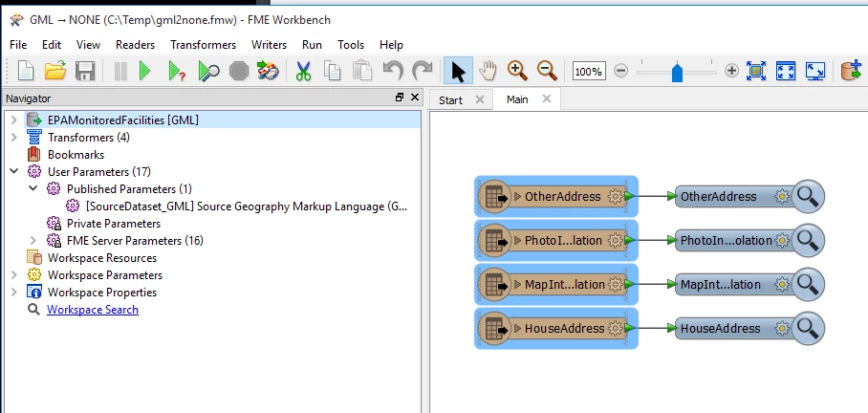868x413 pixels.
Task: Redo the last undone action
Action: coord(423,72)
